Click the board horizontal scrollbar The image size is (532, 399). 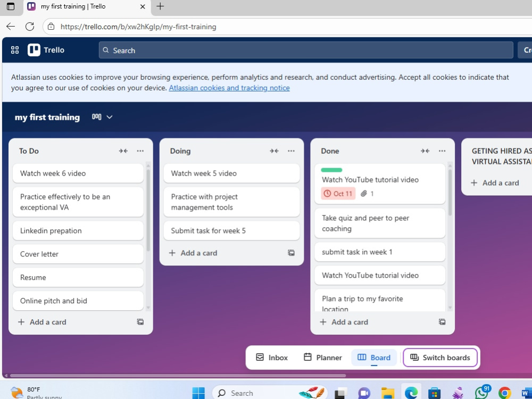click(178, 376)
